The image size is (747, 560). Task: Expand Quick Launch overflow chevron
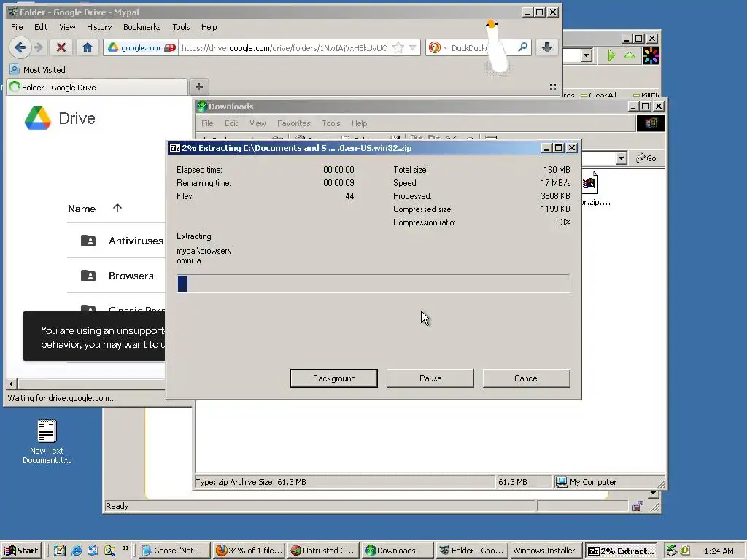click(125, 548)
